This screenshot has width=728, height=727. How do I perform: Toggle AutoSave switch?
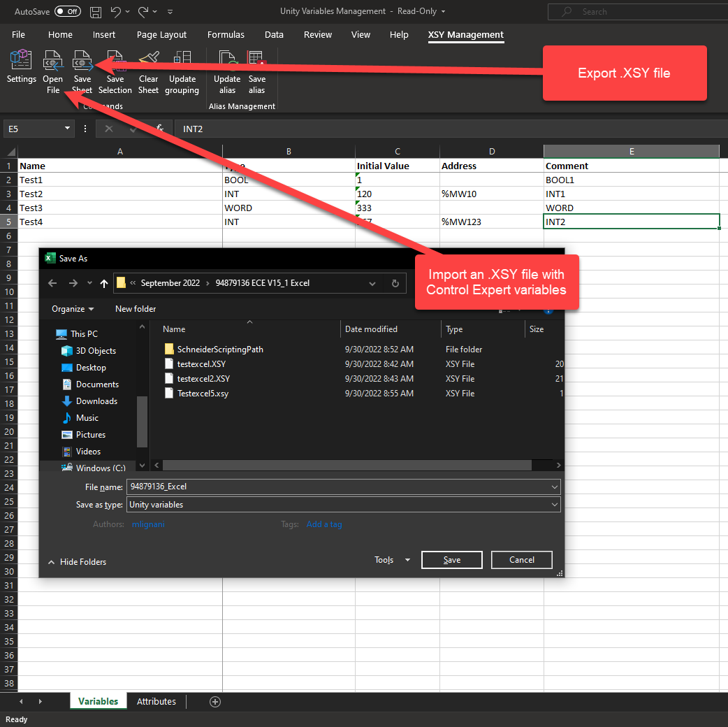68,11
